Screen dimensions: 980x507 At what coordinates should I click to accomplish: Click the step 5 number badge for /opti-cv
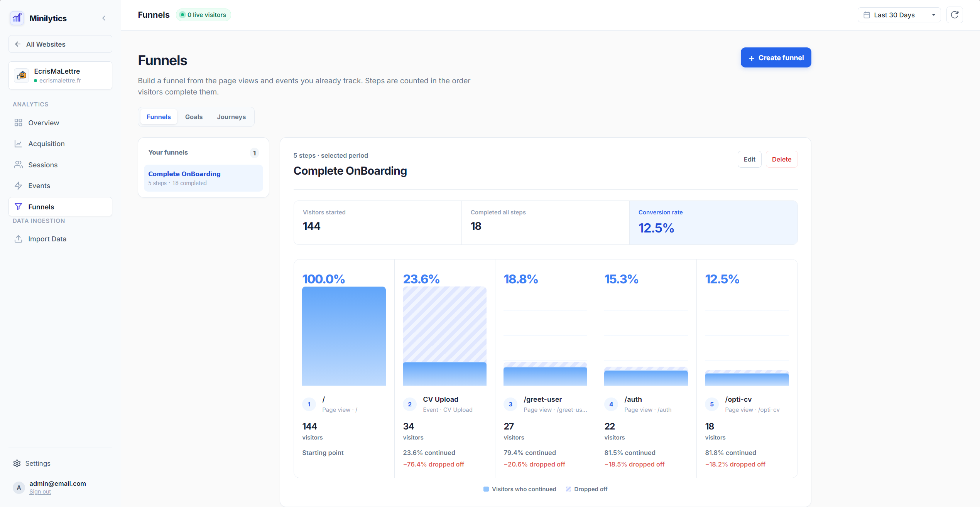712,404
